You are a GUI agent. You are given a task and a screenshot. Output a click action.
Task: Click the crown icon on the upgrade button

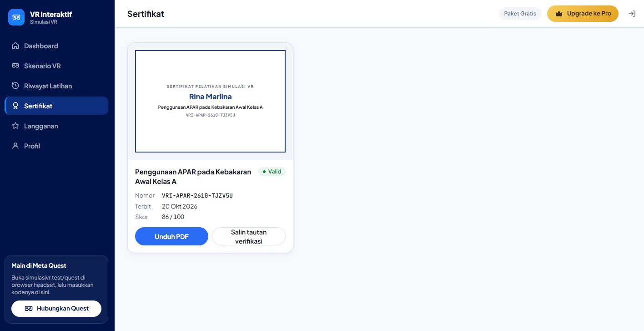coord(559,14)
